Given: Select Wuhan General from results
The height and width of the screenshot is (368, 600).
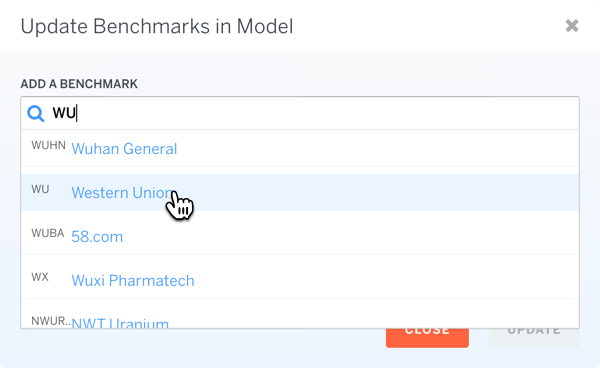Looking at the screenshot, I should (124, 149).
